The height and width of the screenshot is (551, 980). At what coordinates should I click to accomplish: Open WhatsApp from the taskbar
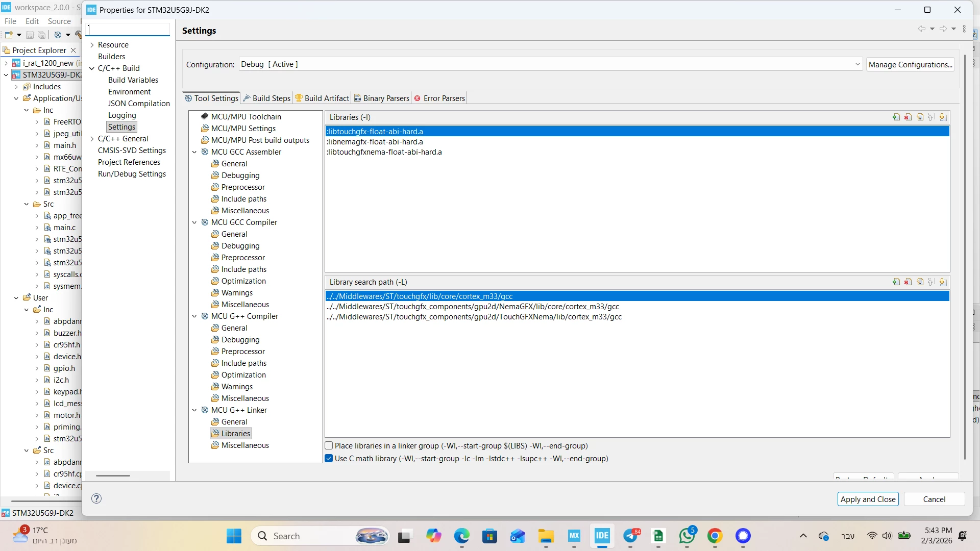(687, 536)
